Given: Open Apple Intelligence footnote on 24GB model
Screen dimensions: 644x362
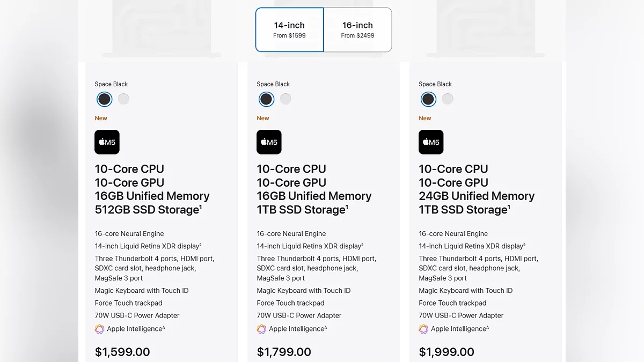Looking at the screenshot, I should pyautogui.click(x=487, y=328).
